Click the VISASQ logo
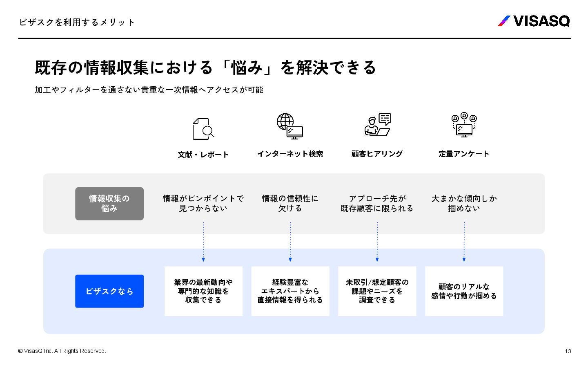Viewport: 588px width, 368px height. click(533, 21)
